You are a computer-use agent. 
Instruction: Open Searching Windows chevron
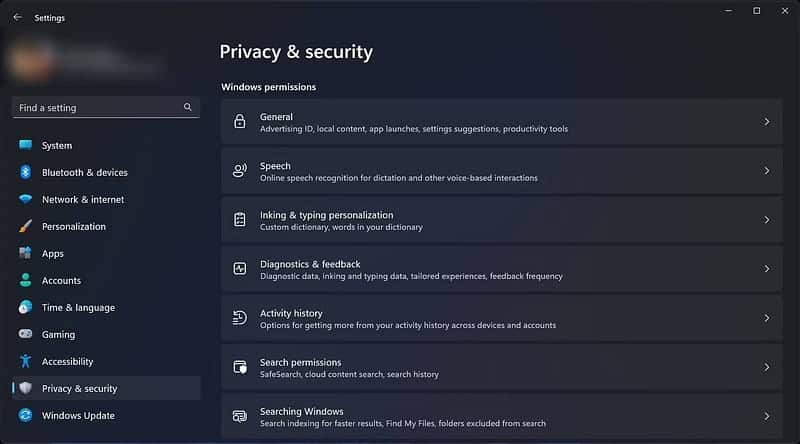766,416
